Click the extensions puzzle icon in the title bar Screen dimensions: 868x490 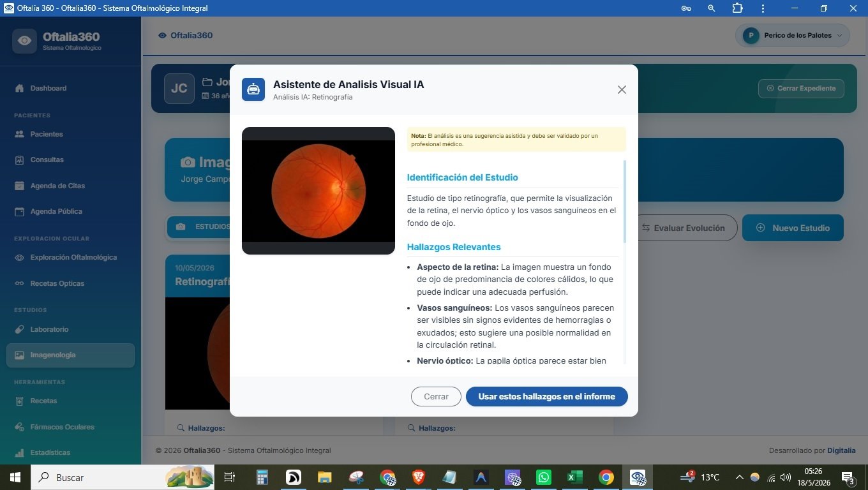pos(738,8)
